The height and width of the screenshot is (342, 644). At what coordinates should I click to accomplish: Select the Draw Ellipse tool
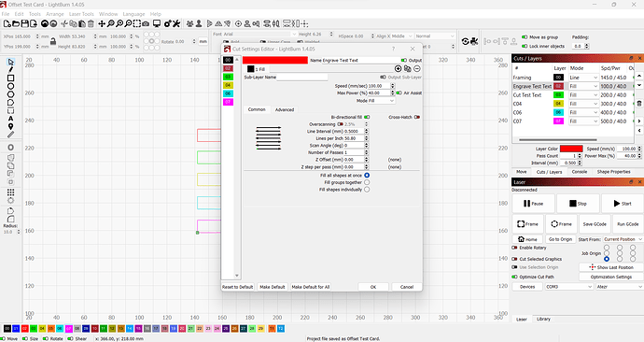(10, 86)
